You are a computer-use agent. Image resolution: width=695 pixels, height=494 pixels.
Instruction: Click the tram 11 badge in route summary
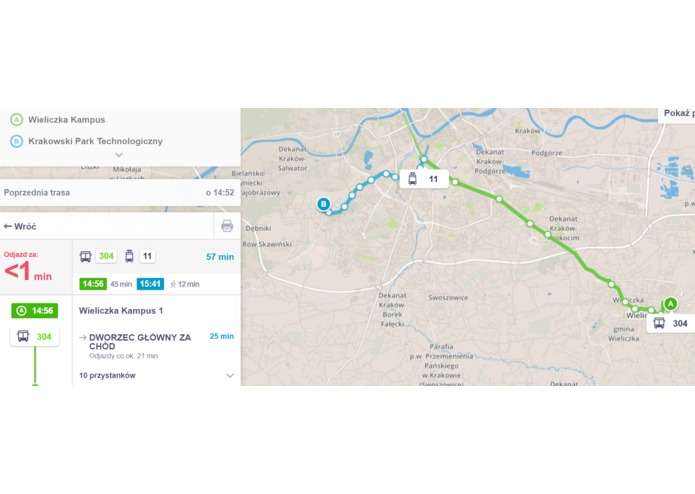pyautogui.click(x=148, y=256)
